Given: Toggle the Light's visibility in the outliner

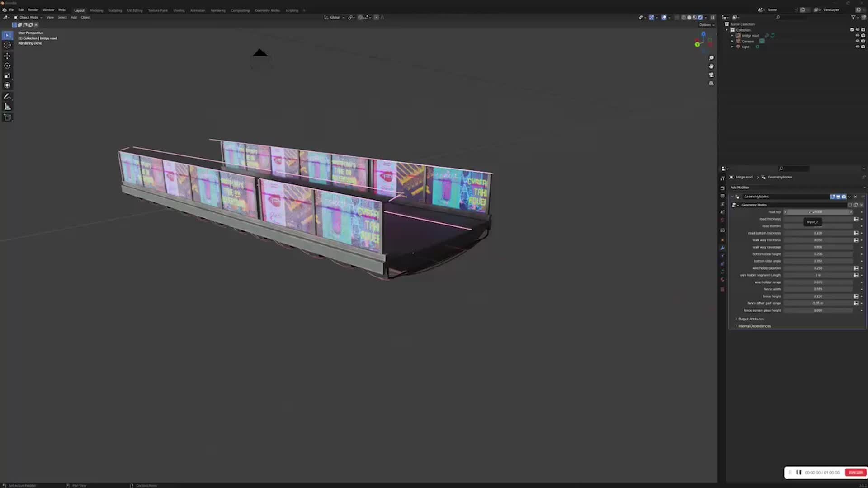Looking at the screenshot, I should 858,47.
